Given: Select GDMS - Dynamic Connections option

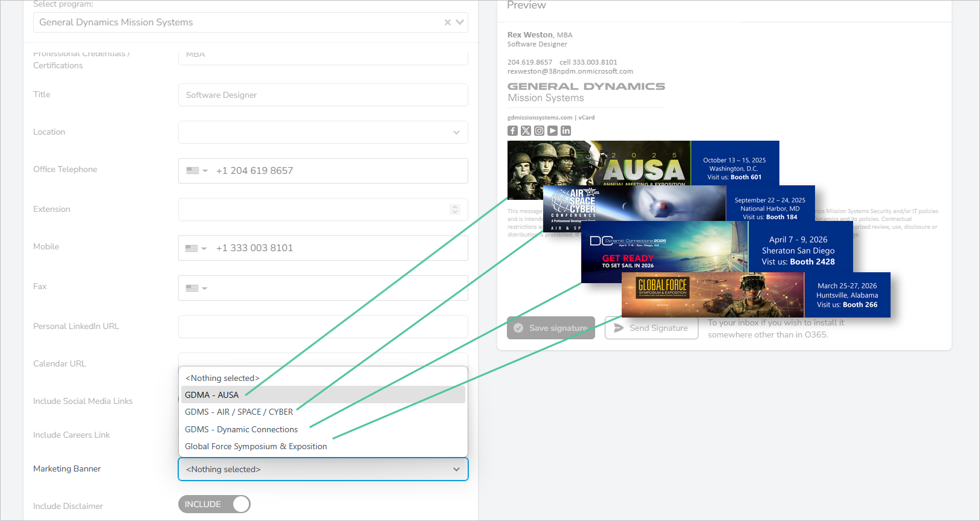Looking at the screenshot, I should tap(241, 429).
